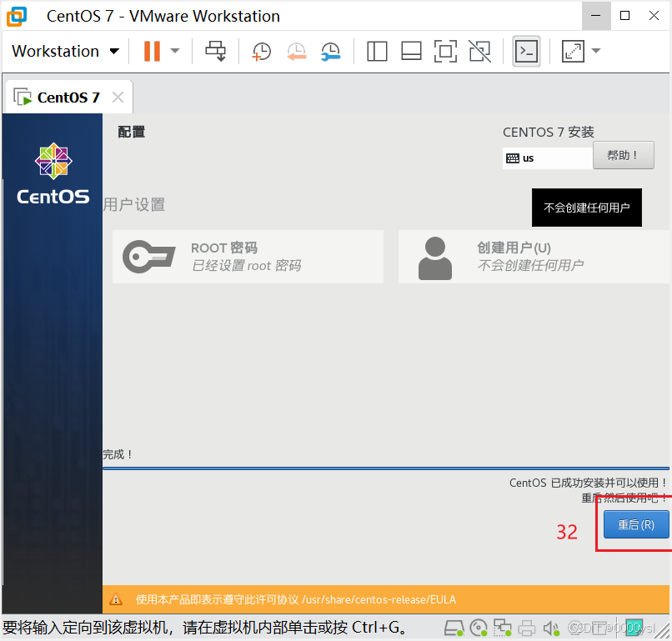Click the hard disk status icon
672x641 pixels.
tap(454, 628)
